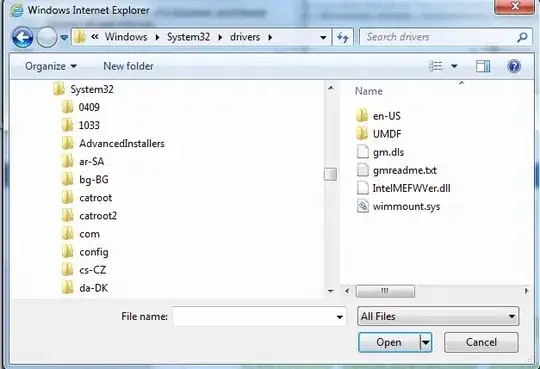This screenshot has width=540, height=369.
Task: Select the UMDF folder in file list
Action: [379, 134]
